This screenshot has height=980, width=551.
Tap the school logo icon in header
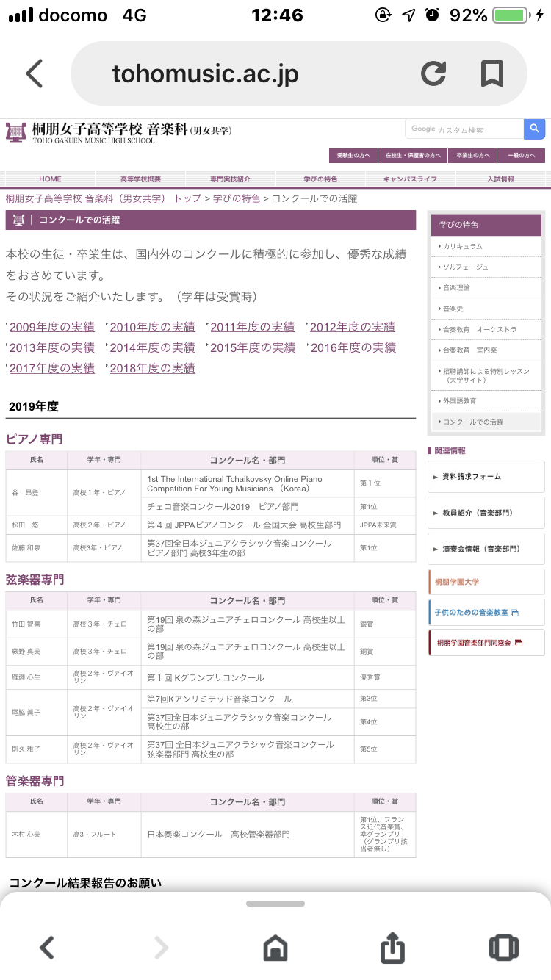point(15,132)
